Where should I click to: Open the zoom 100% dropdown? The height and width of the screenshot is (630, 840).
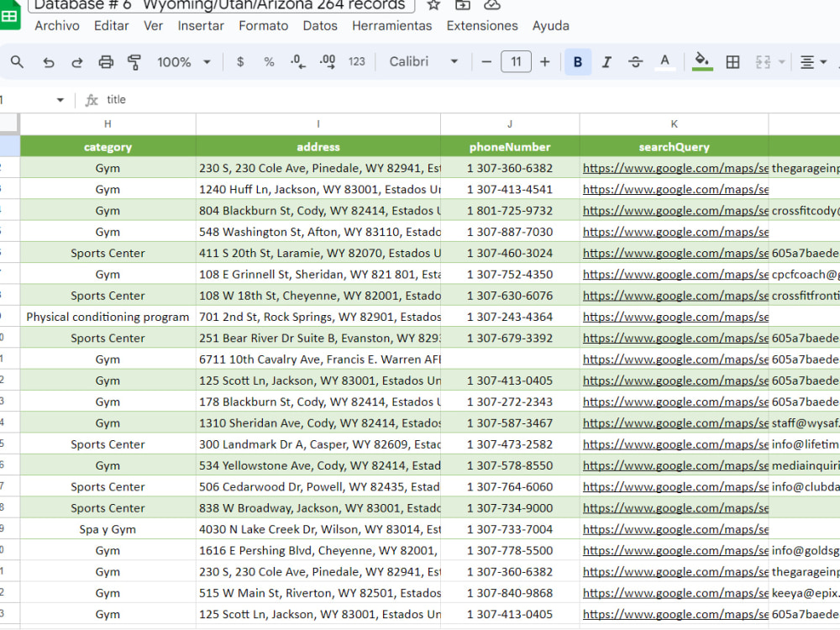click(183, 62)
